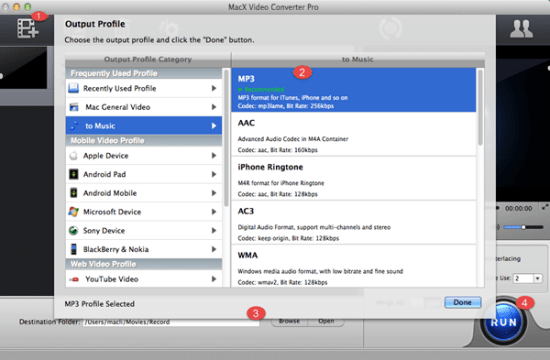Open the user accounts silhouette icon
This screenshot has width=550, height=360.
click(x=521, y=28)
